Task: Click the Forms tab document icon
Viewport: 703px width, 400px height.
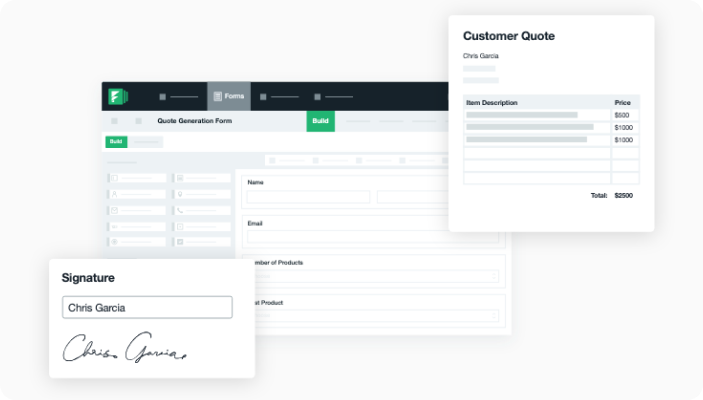Action: click(x=217, y=97)
